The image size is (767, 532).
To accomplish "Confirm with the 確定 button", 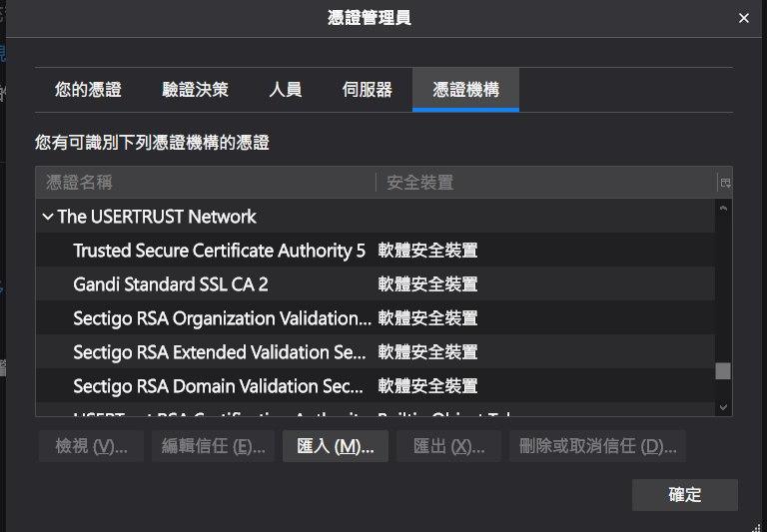I will coord(685,495).
